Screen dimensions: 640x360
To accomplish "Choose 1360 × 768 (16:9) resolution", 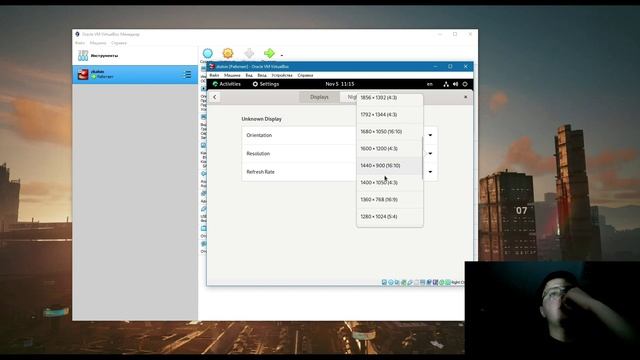I will (390, 200).
